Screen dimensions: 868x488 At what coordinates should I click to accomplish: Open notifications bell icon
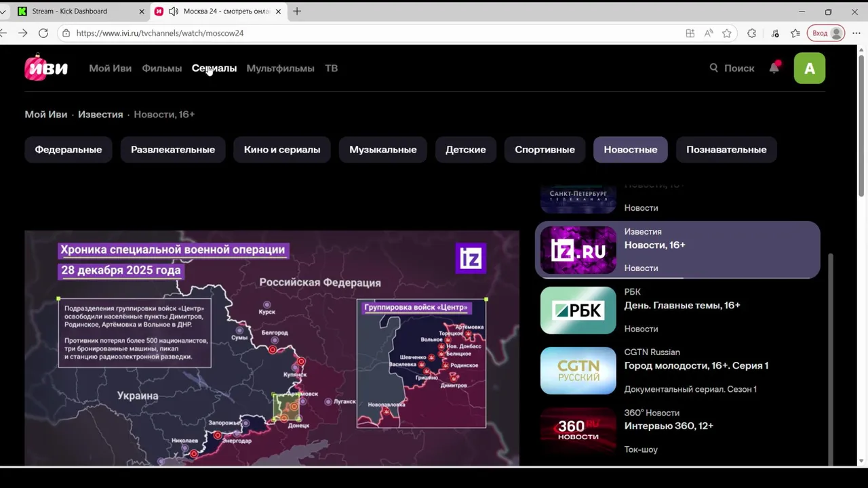(x=774, y=68)
